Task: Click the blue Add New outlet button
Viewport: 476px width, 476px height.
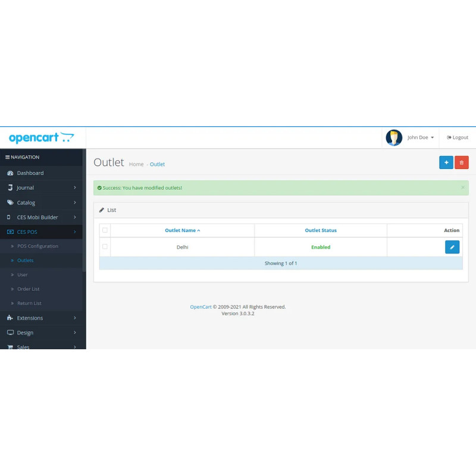Action: [446, 162]
